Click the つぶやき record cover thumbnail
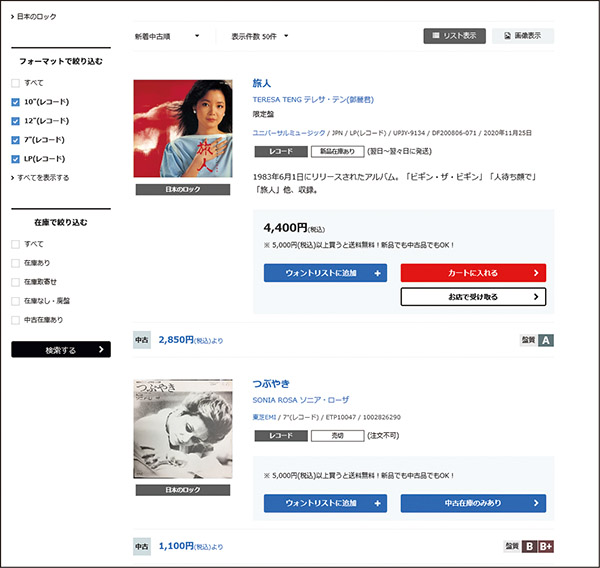 pyautogui.click(x=182, y=429)
